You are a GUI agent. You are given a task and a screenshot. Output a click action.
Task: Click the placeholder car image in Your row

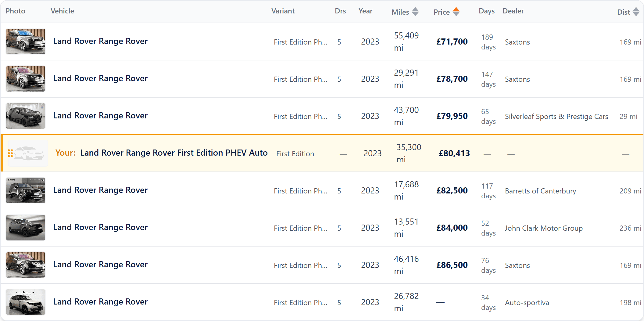point(28,153)
